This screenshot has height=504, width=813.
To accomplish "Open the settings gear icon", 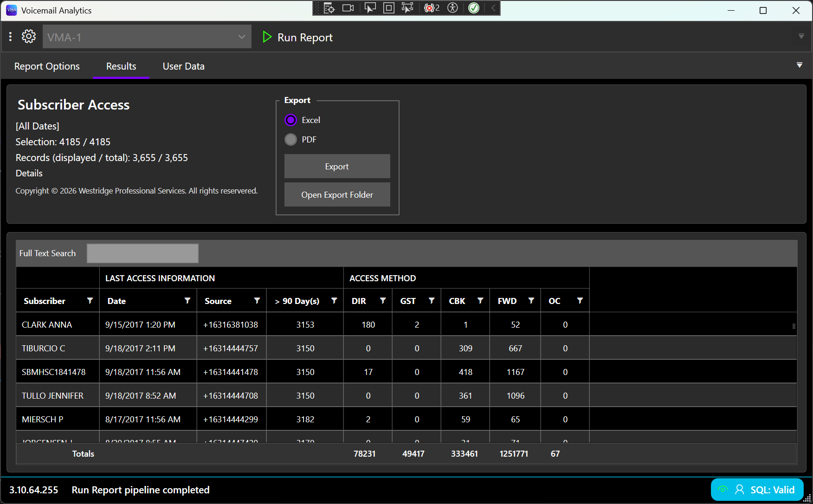I will coord(29,36).
